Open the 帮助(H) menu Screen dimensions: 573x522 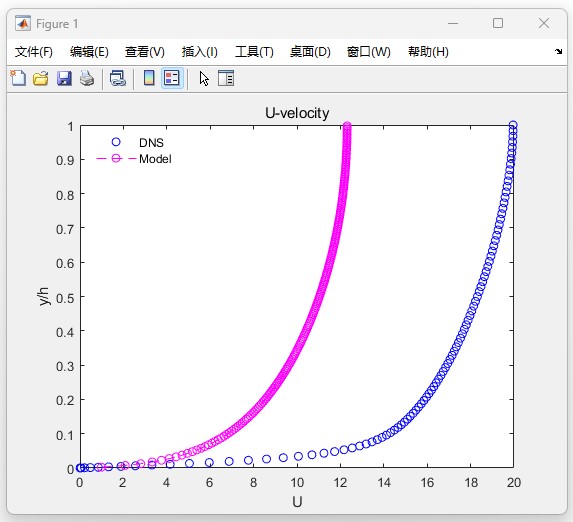click(428, 52)
